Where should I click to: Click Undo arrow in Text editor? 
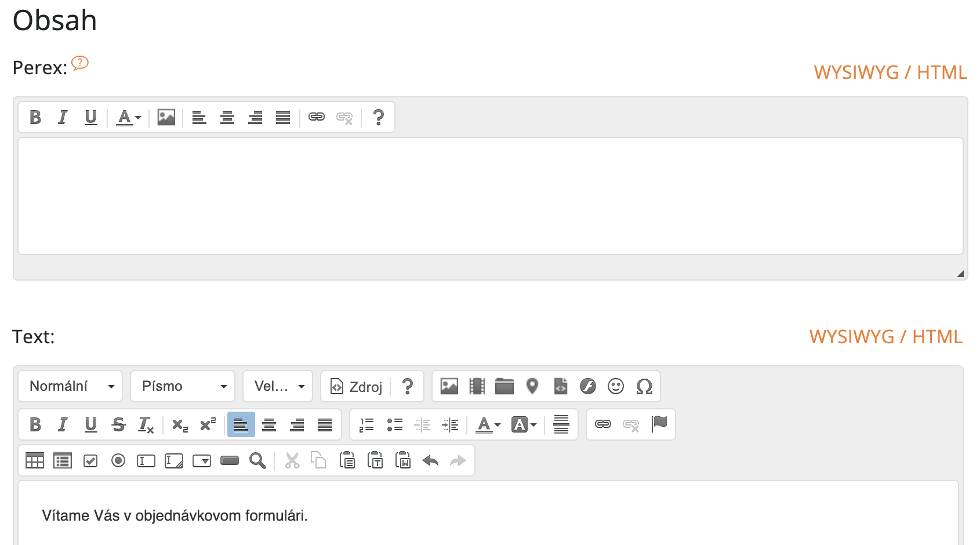point(430,461)
